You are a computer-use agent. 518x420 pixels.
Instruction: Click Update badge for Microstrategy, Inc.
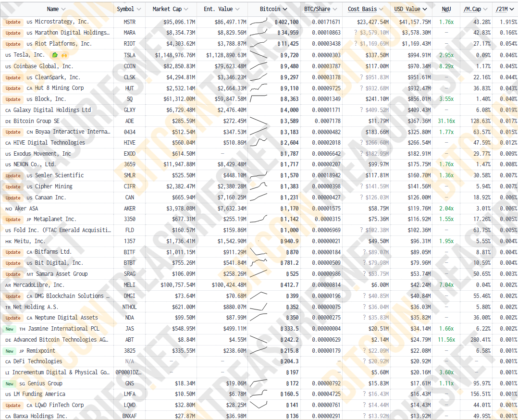tap(13, 22)
